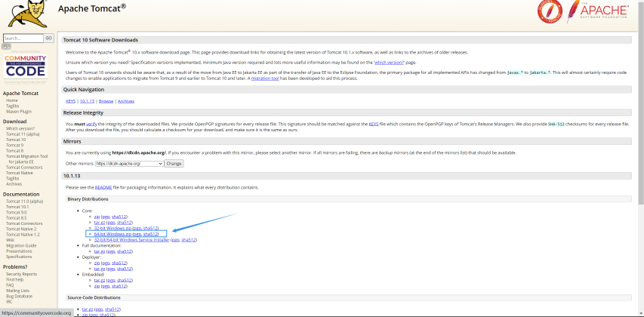
Task: Open pgp signature for 64-bit Windows zip
Action: click(x=137, y=234)
